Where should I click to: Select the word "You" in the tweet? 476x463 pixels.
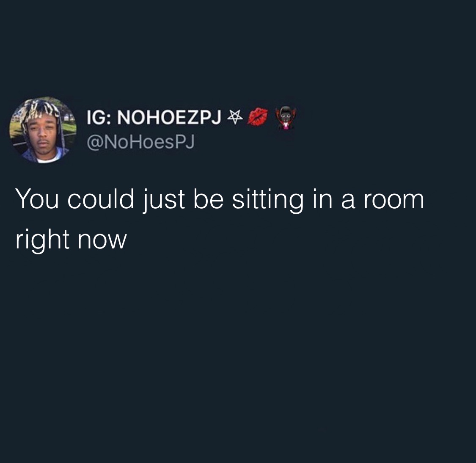click(37, 199)
